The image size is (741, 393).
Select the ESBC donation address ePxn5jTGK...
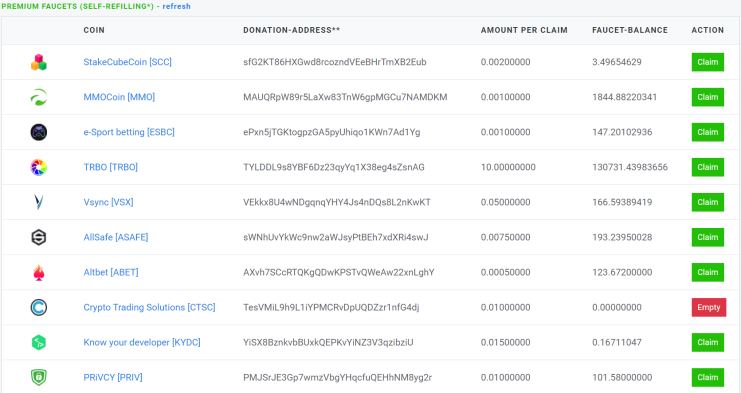click(332, 132)
